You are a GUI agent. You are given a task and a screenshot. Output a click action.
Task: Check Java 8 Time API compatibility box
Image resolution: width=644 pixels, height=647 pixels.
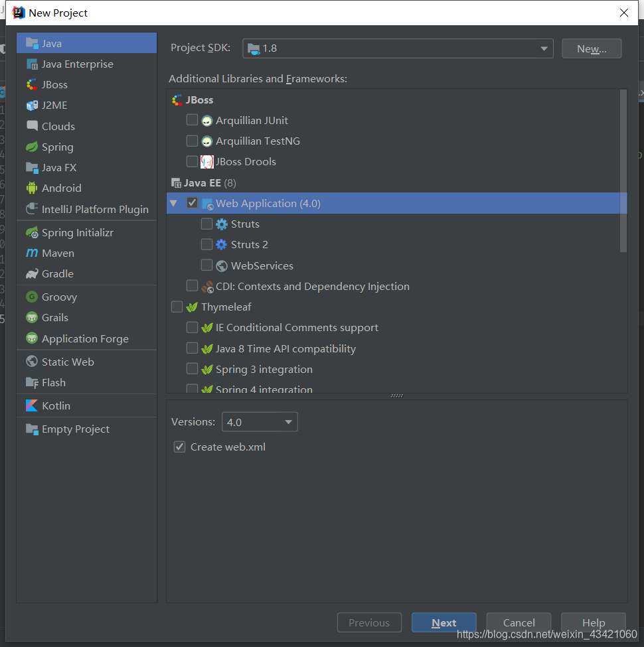click(x=192, y=348)
